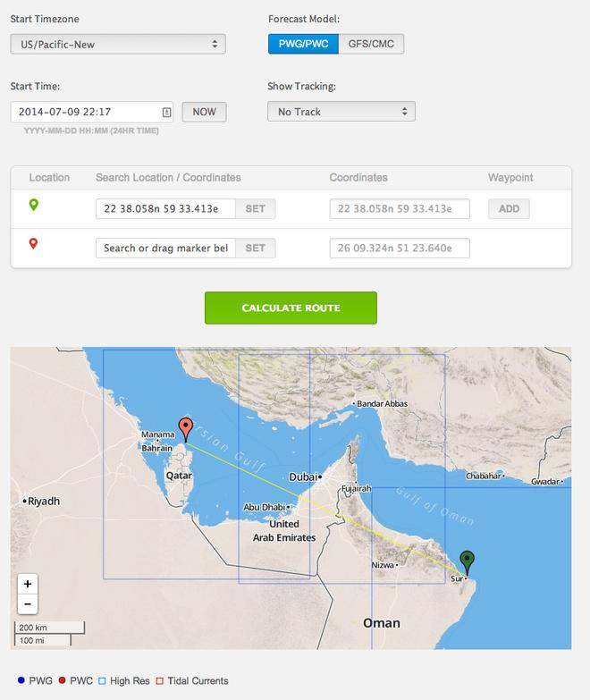Click the Oman country label
590x700 pixels.
tap(382, 623)
